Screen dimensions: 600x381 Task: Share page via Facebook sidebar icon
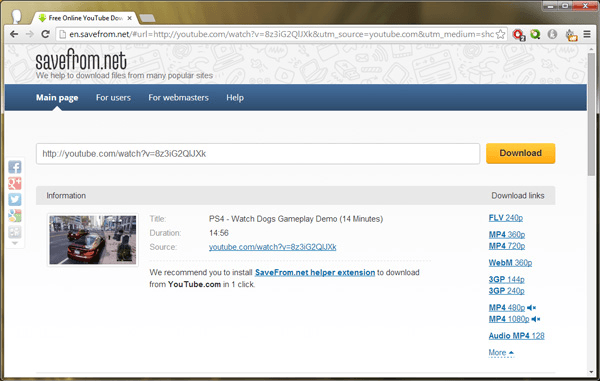point(15,167)
